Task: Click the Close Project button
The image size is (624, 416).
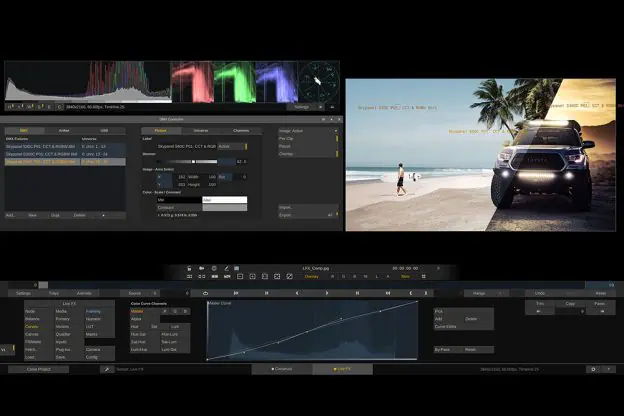Action: click(x=39, y=369)
